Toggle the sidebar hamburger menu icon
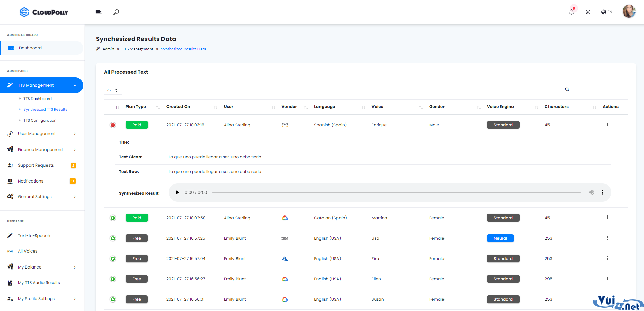Image resolution: width=644 pixels, height=311 pixels. [99, 12]
